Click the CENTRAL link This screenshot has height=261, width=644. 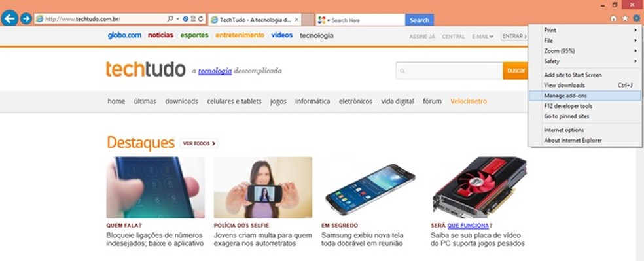pyautogui.click(x=454, y=37)
